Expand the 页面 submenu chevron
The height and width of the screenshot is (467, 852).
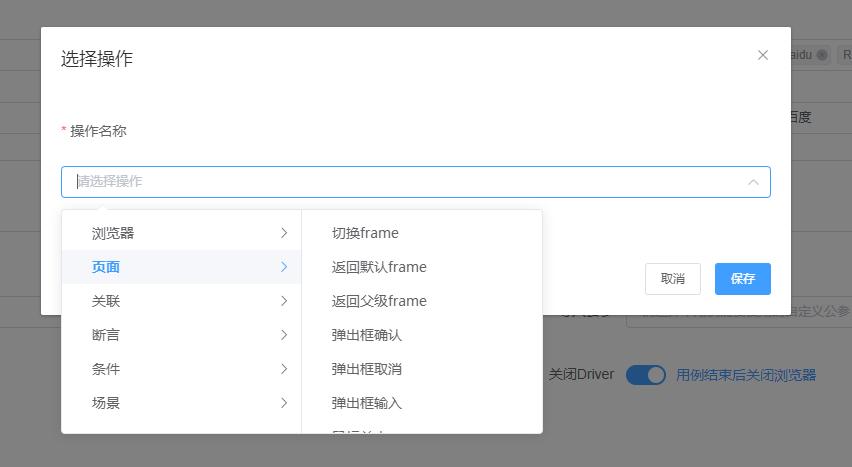point(284,267)
